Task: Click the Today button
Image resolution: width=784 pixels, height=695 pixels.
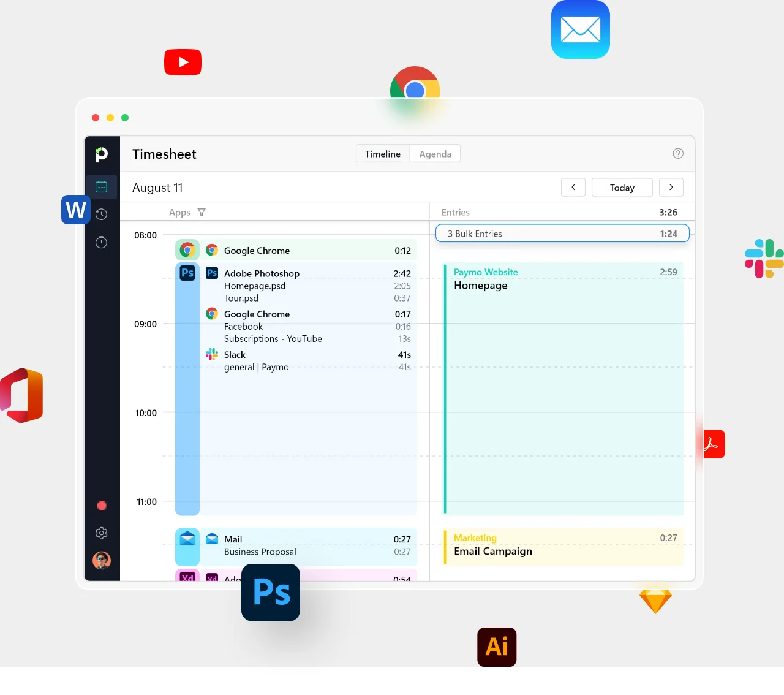Action: [622, 188]
